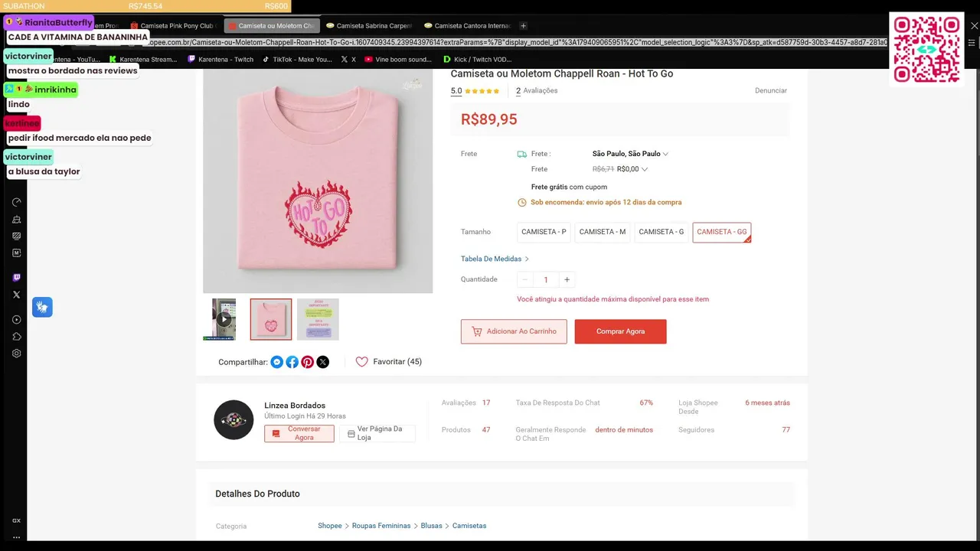Share product via Messenger icon
Image resolution: width=980 pixels, height=551 pixels.
coord(277,362)
